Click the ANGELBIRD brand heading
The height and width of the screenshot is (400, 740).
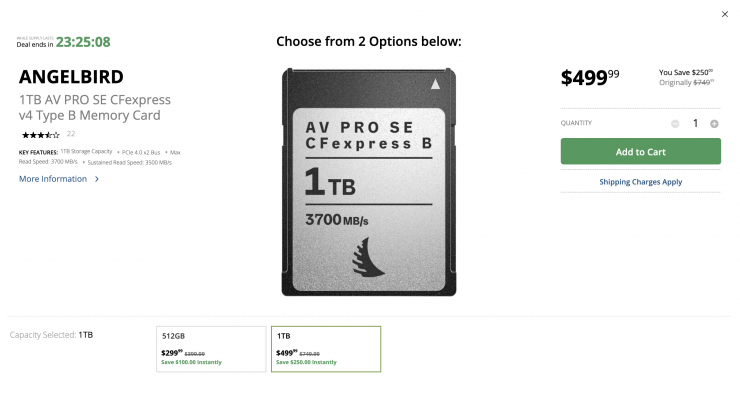point(71,77)
